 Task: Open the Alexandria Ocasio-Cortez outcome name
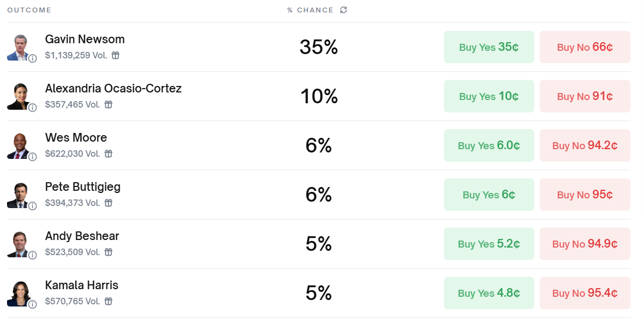(113, 88)
